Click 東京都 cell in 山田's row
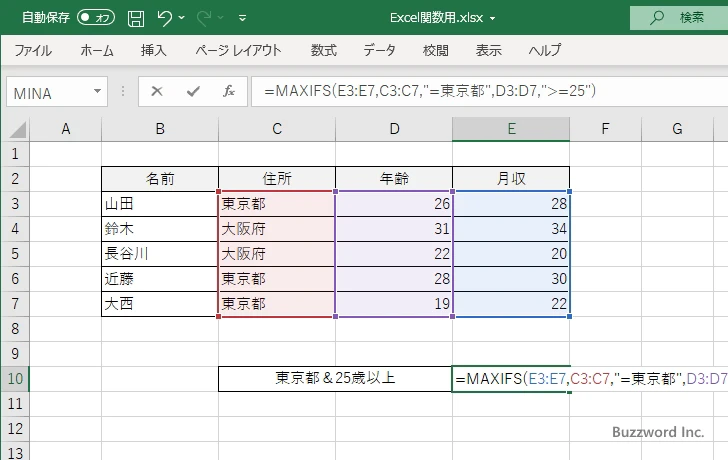The height and width of the screenshot is (460, 728). 277,204
